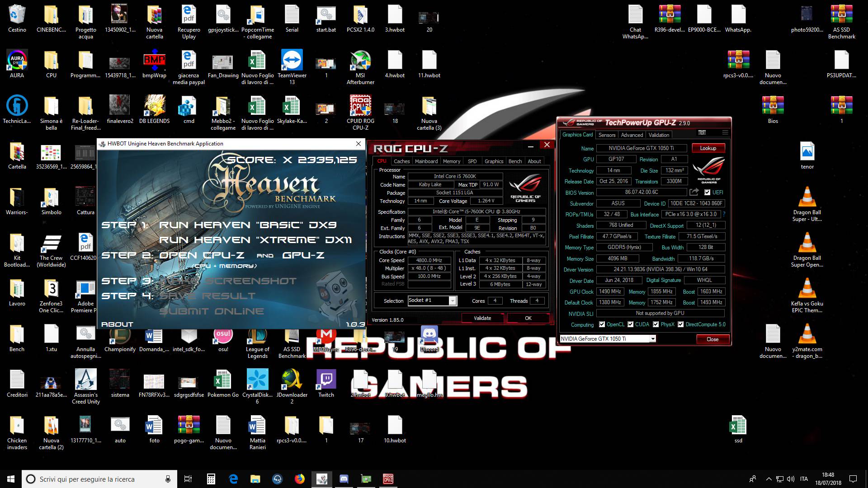Open DB LEGENDS desktop icon
Screen dimensions: 868x488
click(154, 109)
